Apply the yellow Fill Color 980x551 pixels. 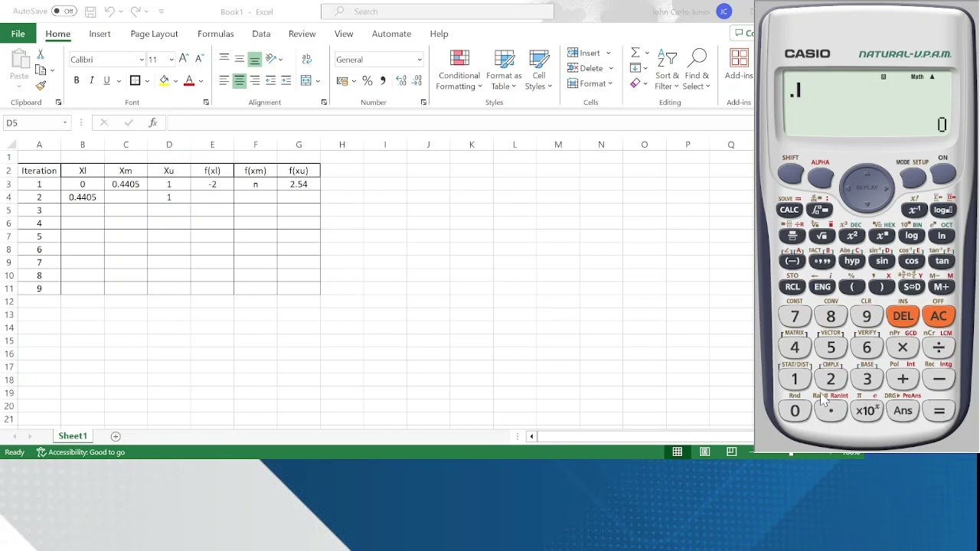click(164, 80)
